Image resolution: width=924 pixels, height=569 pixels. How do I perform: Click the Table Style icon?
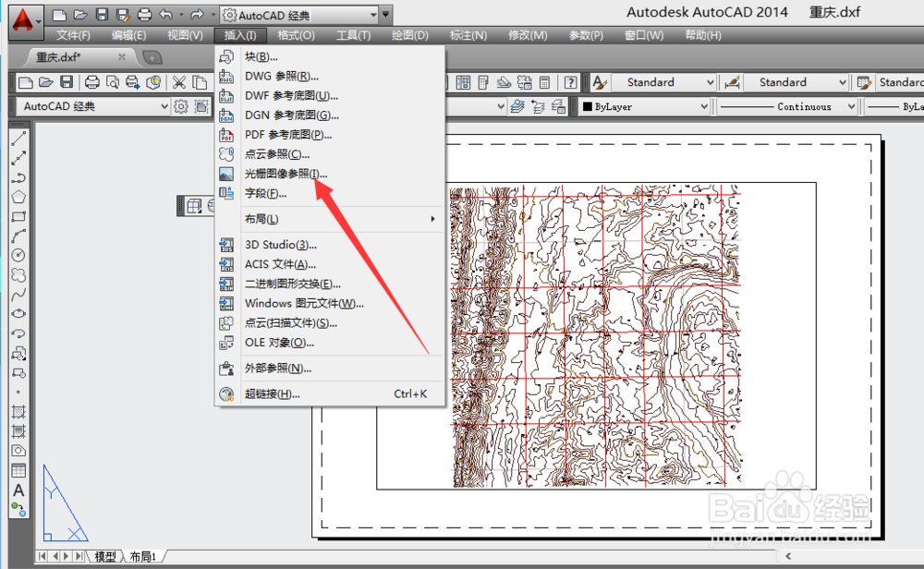coord(864,82)
